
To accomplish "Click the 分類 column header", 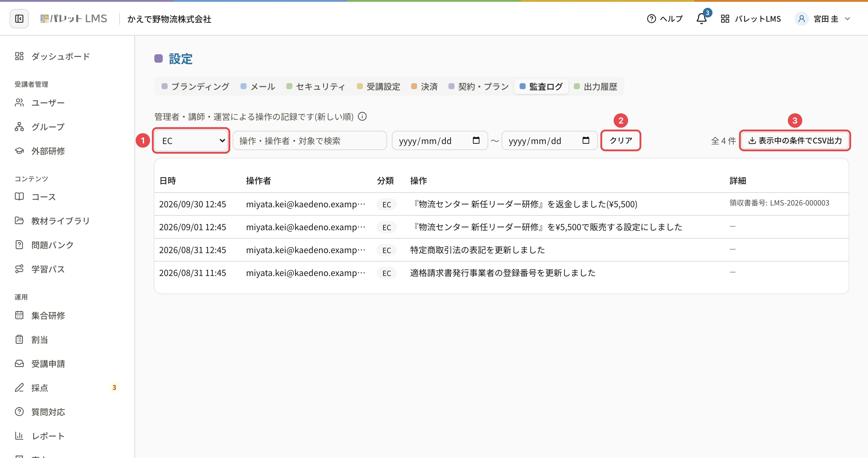I will [x=385, y=181].
